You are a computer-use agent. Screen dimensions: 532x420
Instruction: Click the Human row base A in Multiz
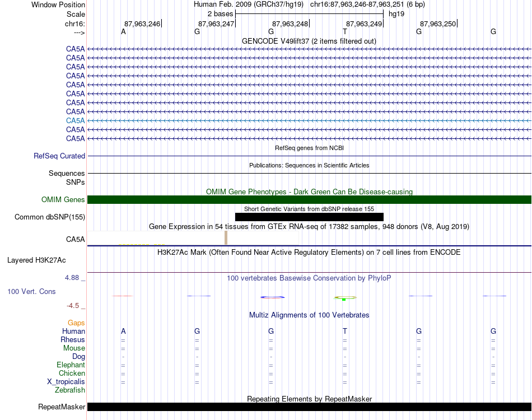123,331
